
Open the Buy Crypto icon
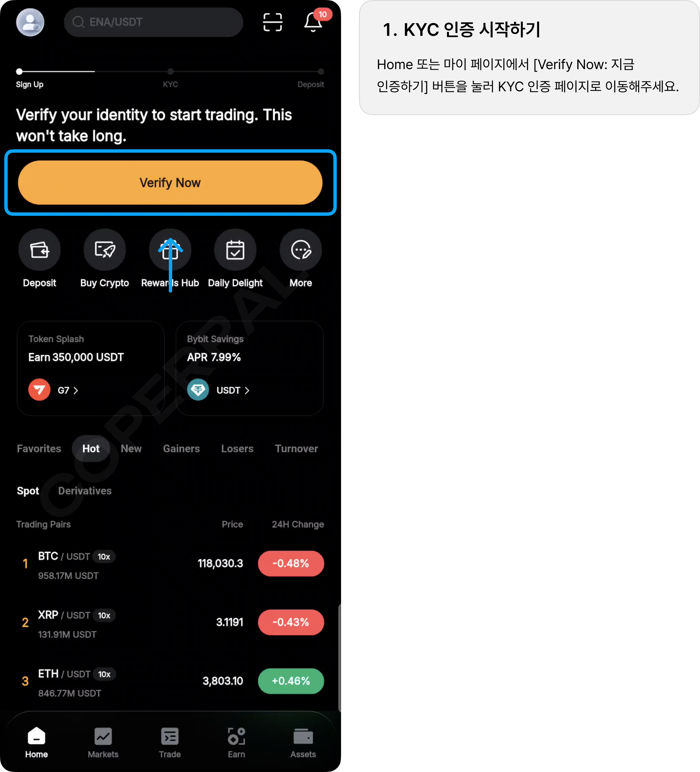tap(105, 250)
